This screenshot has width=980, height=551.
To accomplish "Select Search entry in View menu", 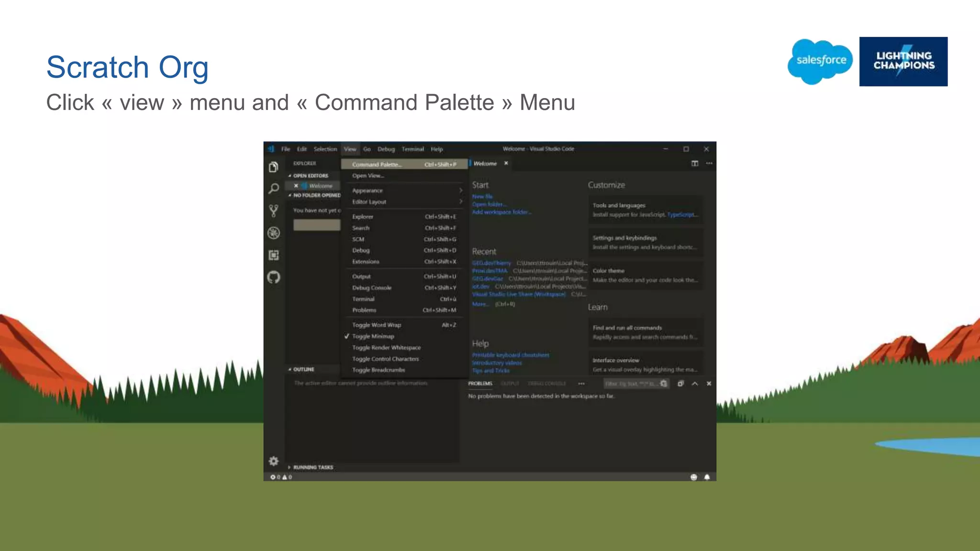I will [404, 228].
